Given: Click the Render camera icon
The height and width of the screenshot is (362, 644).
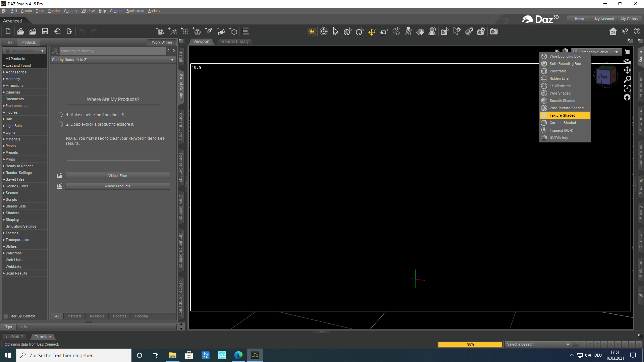Looking at the screenshot, I should (x=494, y=32).
